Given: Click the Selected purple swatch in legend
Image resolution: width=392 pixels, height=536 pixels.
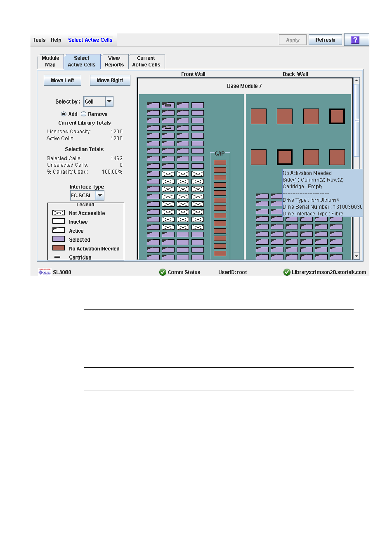Looking at the screenshot, I should [59, 239].
